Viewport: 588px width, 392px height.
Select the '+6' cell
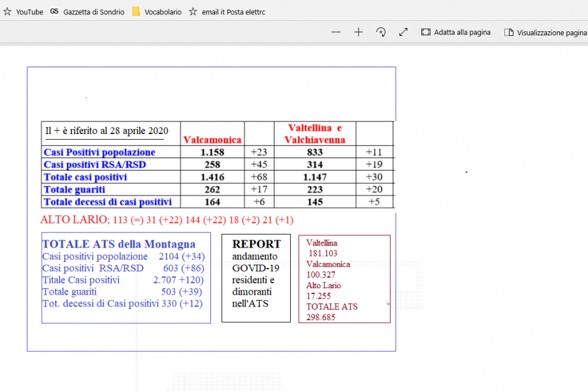point(259,202)
